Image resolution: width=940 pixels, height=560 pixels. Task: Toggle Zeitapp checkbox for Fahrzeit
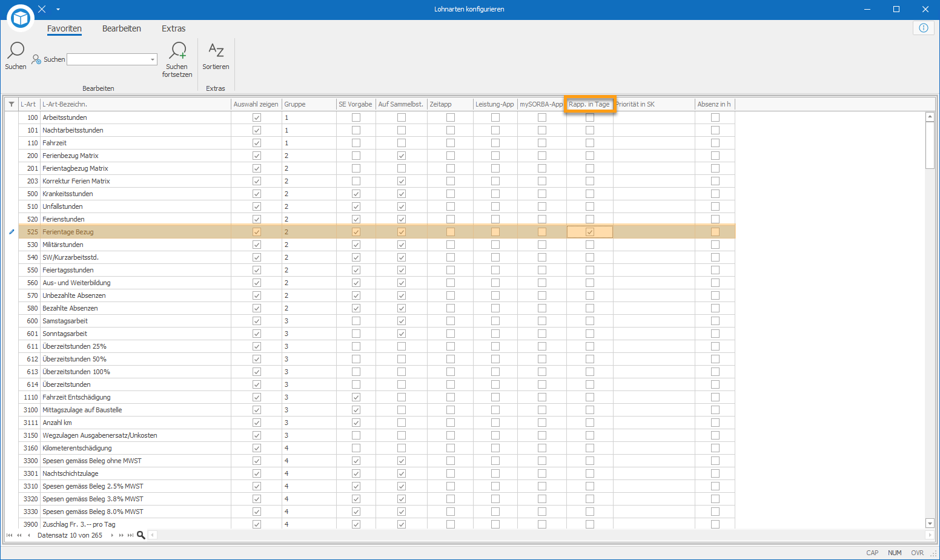[451, 143]
